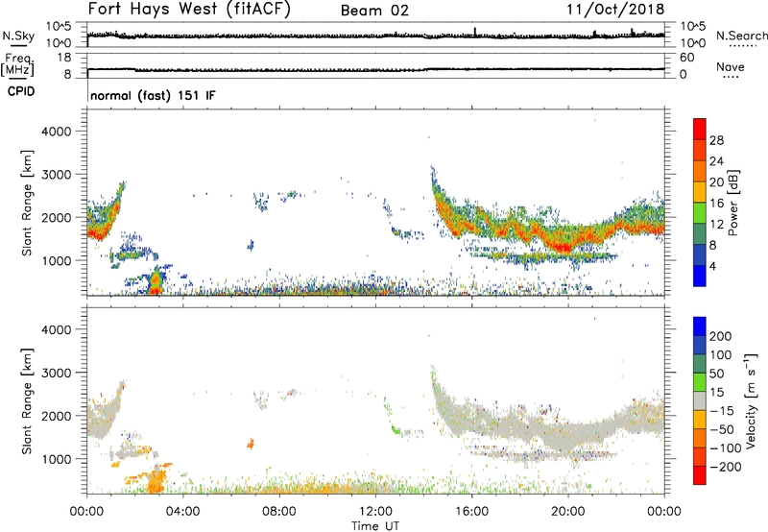Click the "18" frequency axis tick label

pos(64,58)
